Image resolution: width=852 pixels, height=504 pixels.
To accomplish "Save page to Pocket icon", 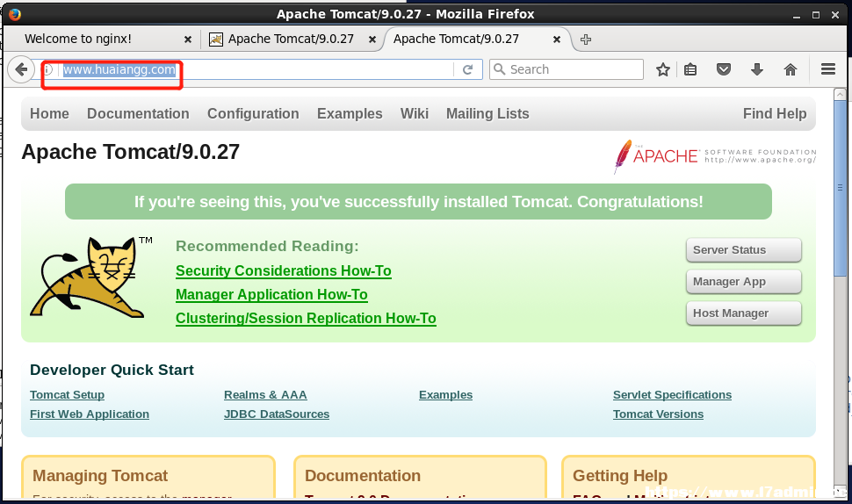I will pos(723,69).
